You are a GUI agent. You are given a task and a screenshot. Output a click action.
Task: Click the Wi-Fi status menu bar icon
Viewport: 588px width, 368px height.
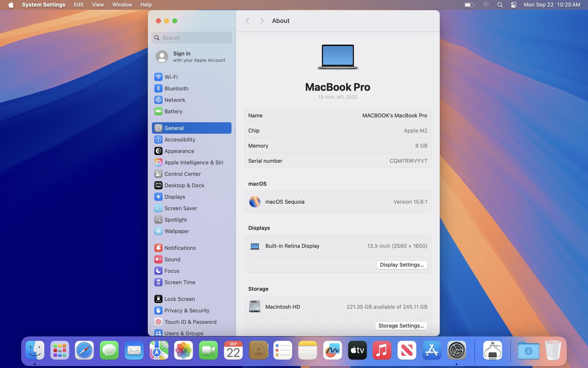(x=486, y=5)
